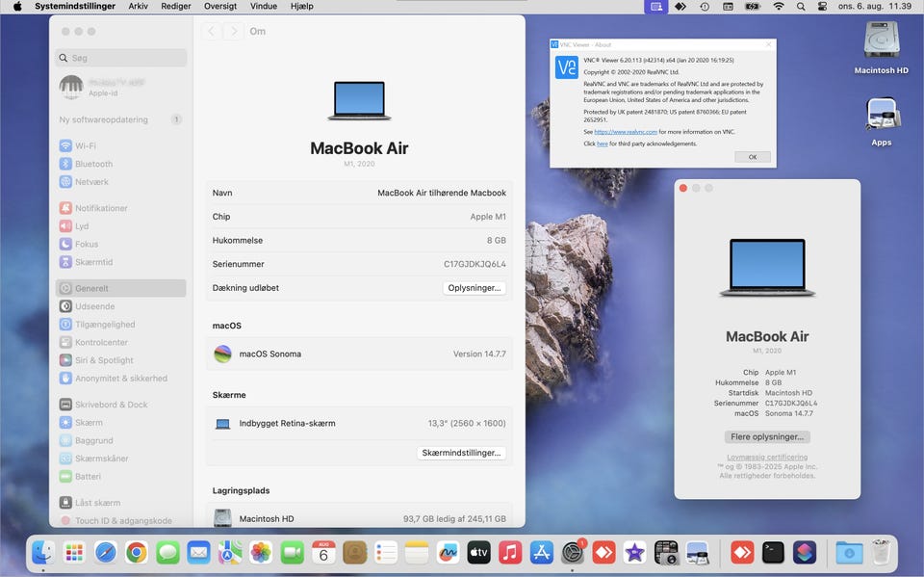Screen dimensions: 924x577
Task: Click the Oplysninger… button for coverage
Action: coord(475,288)
